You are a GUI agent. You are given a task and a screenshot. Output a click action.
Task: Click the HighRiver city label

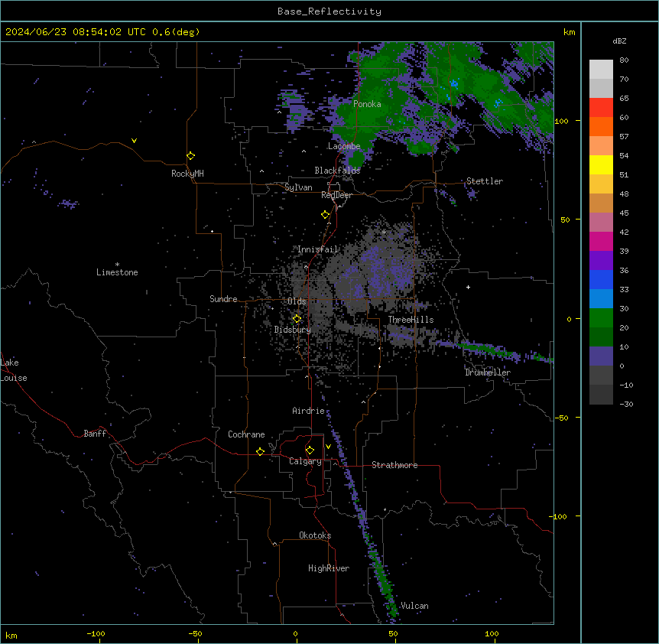point(329,568)
